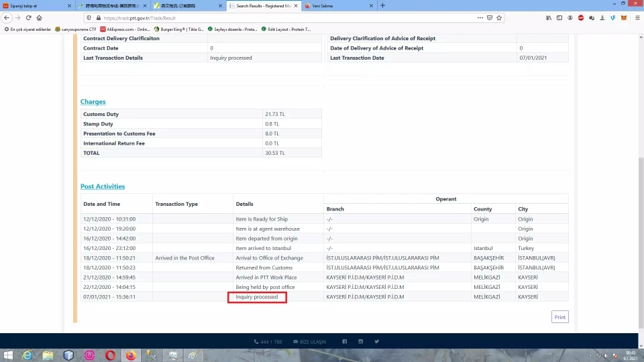Click Last Transaction Date value 07/01/2021
Viewport: 644px width, 362px height.
coord(533,58)
